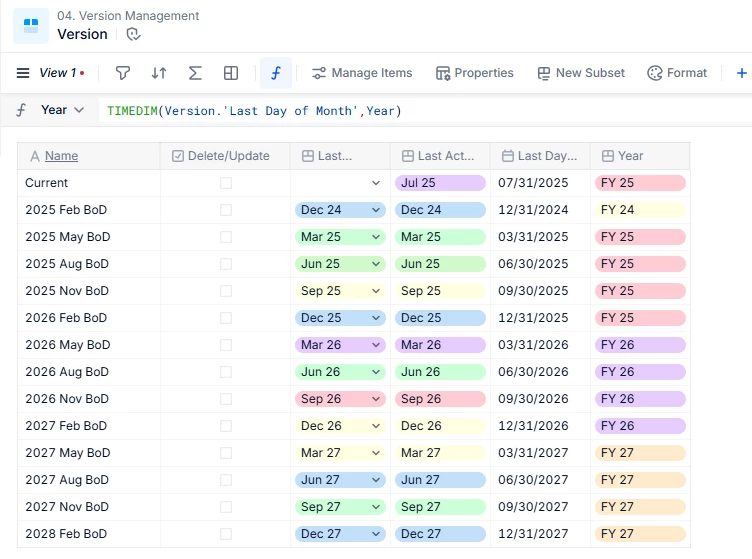Click the 12/31/2027 date cell
The width and height of the screenshot is (752, 559).
click(x=540, y=534)
